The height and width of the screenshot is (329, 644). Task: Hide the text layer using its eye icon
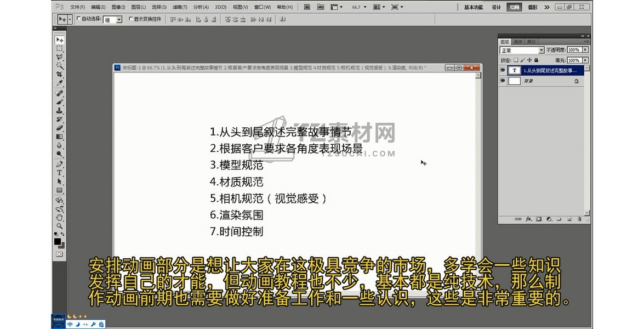click(503, 70)
